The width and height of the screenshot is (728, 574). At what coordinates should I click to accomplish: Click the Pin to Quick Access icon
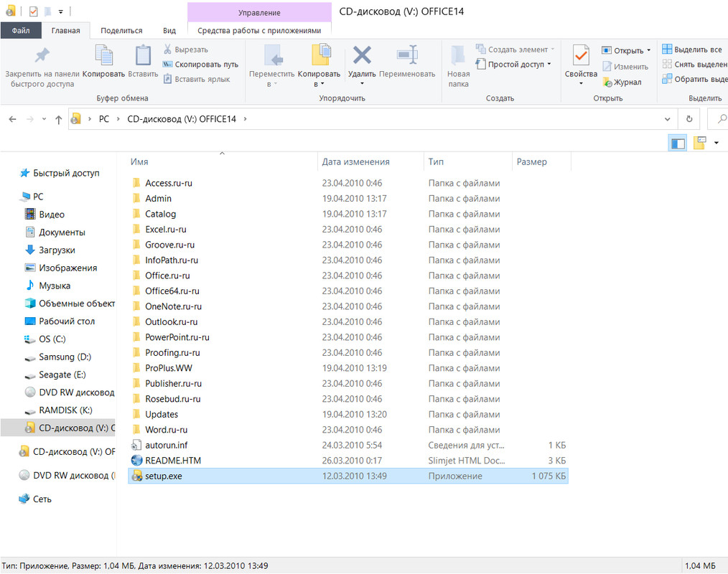point(42,55)
